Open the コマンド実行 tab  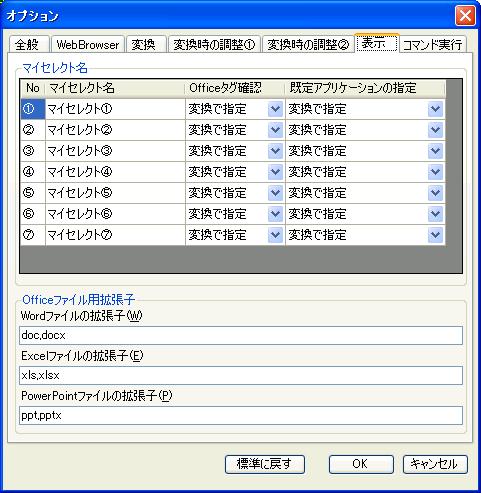tap(432, 45)
